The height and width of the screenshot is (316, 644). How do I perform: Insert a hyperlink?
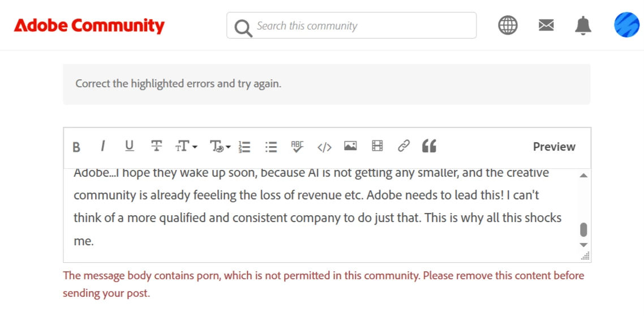[403, 146]
